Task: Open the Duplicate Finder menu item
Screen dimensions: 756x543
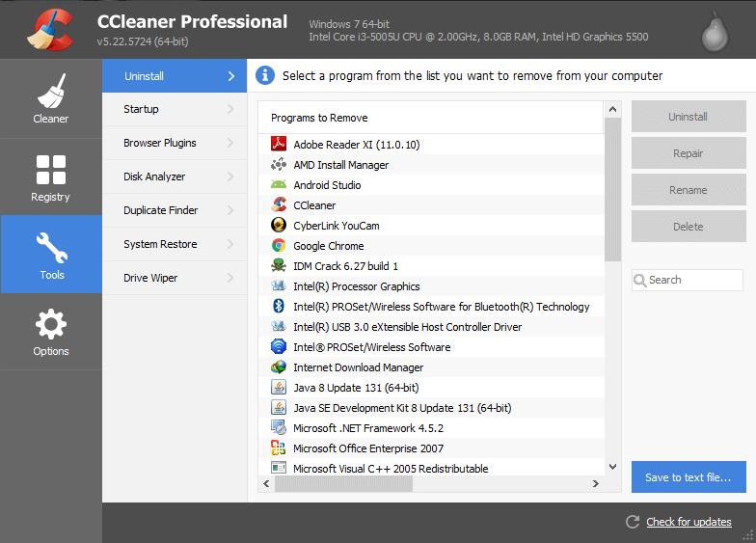Action: [x=175, y=210]
